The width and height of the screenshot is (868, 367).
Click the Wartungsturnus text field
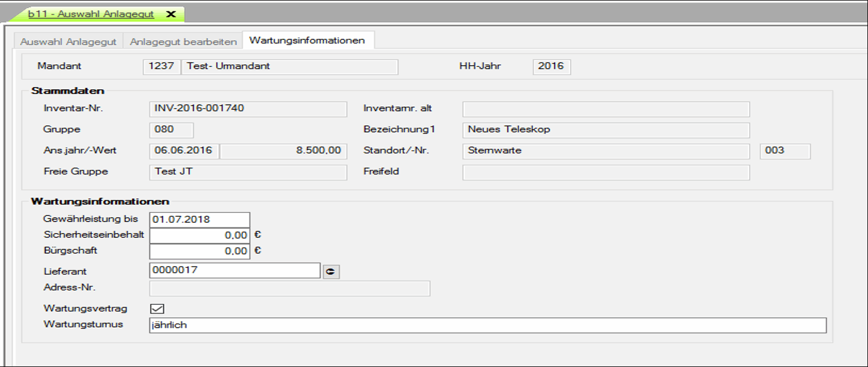487,325
